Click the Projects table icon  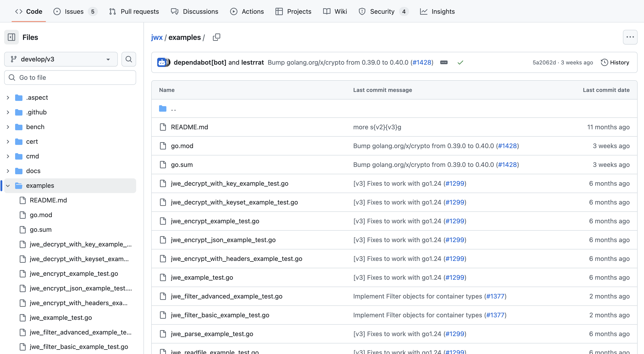(279, 11)
